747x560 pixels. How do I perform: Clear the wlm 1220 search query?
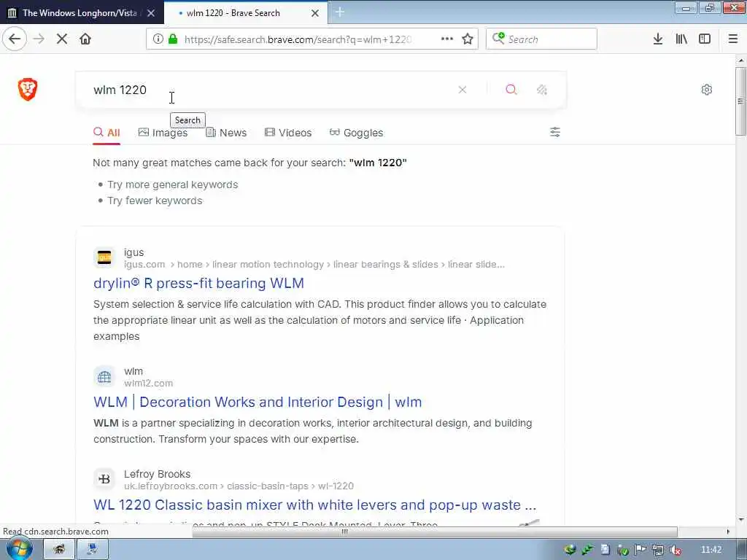(x=462, y=90)
